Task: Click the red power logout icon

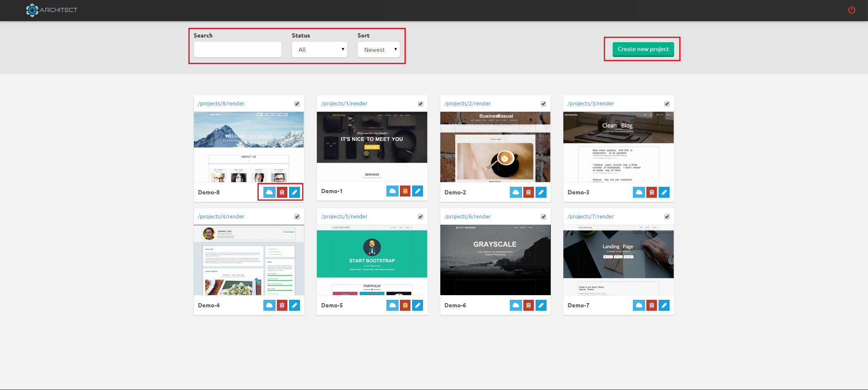Action: (852, 10)
